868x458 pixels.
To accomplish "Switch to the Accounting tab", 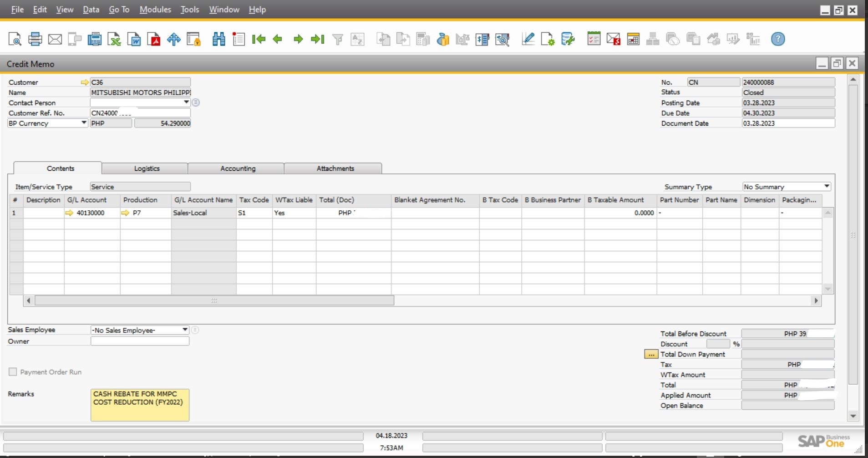I will [x=236, y=168].
